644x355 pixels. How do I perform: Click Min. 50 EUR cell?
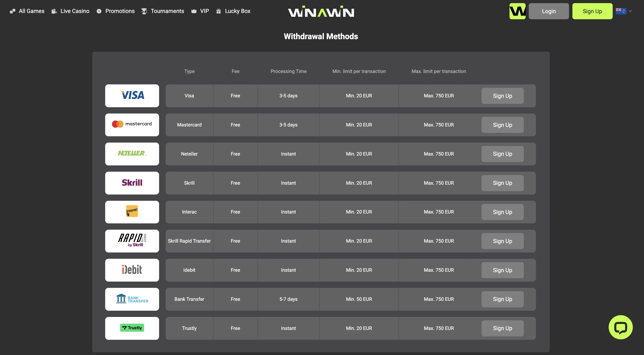[x=359, y=299]
